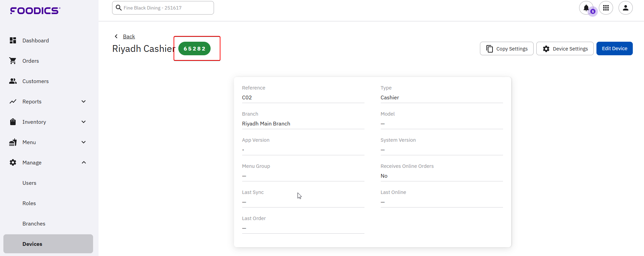Collapse the Manage section
This screenshot has height=256, width=644.
pyautogui.click(x=84, y=162)
